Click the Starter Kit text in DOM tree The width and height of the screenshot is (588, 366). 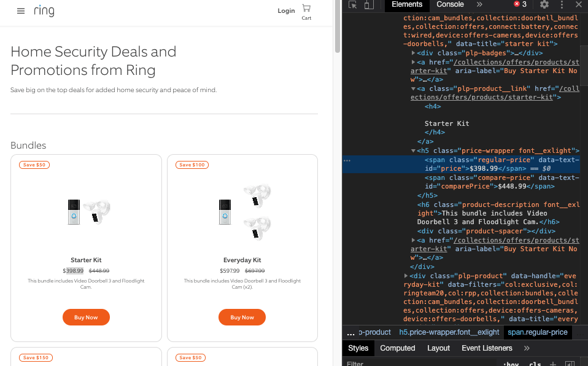447,123
